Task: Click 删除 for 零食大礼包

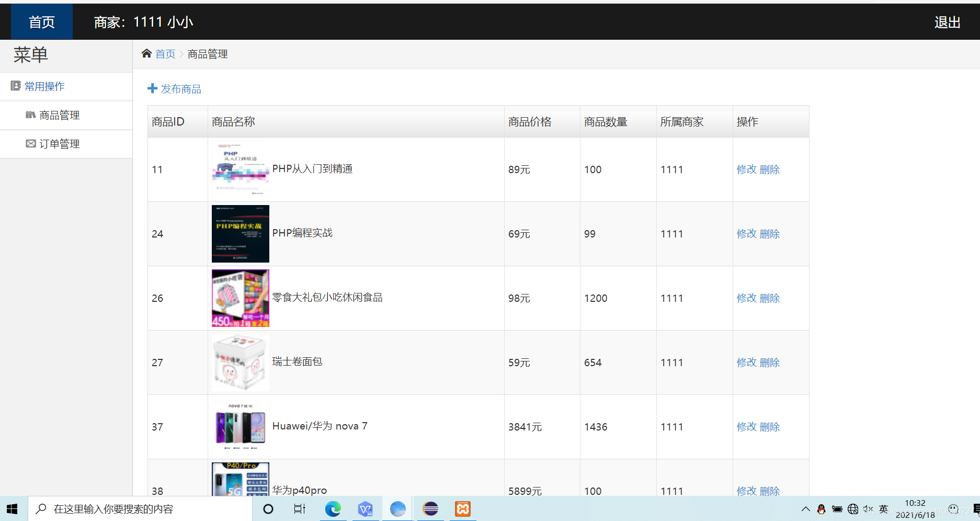Action: click(x=769, y=298)
